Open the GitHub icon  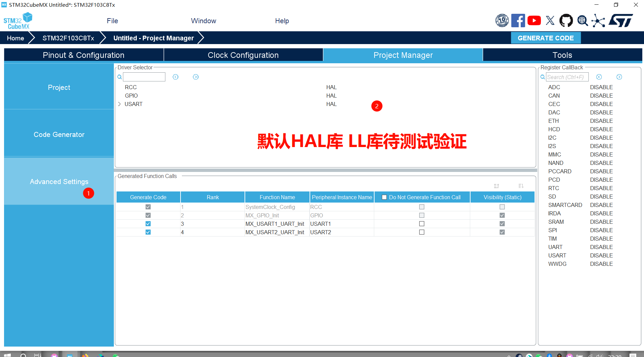[566, 21]
